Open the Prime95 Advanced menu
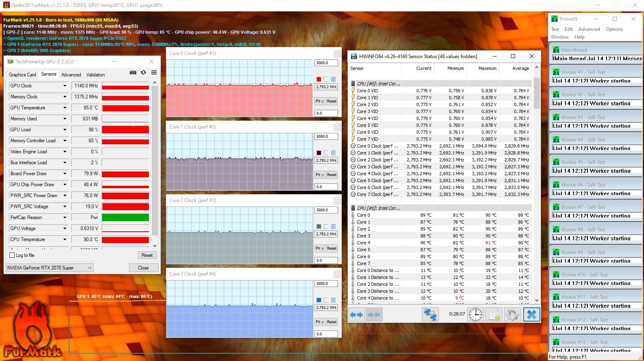Screen dimensions: 644x361 (x=589, y=29)
